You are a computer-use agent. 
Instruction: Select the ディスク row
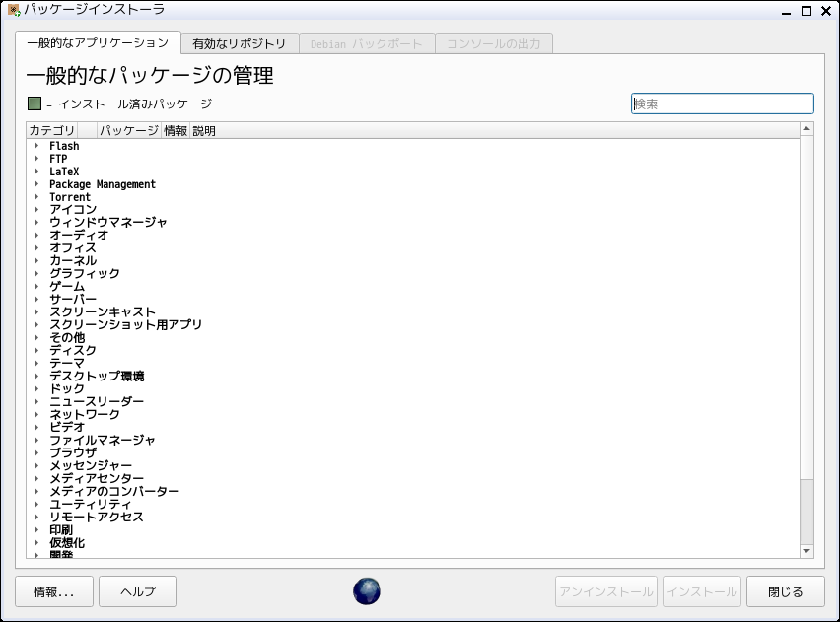413,350
